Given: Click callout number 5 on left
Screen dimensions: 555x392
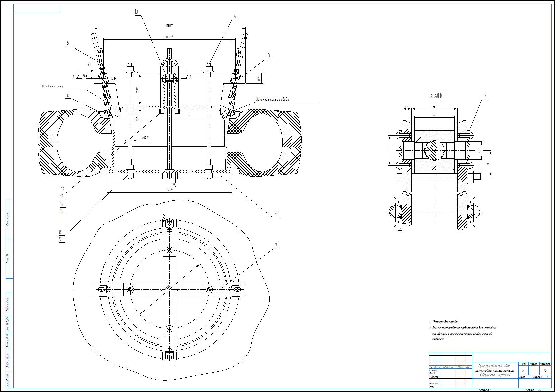Looking at the screenshot, I should coord(68,43).
